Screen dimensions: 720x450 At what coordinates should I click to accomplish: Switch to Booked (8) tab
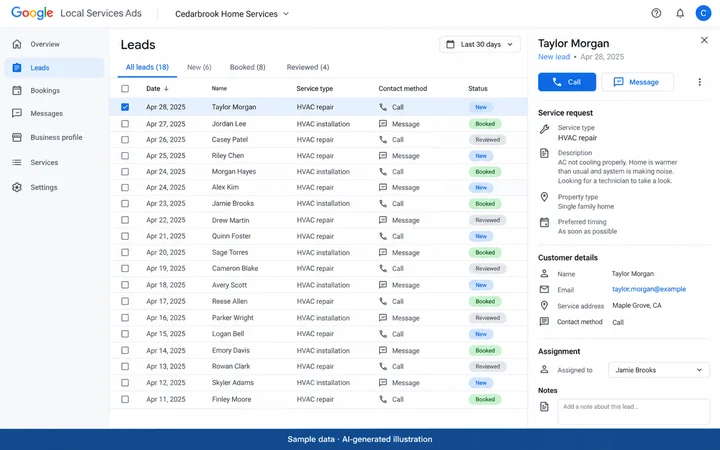(x=248, y=67)
